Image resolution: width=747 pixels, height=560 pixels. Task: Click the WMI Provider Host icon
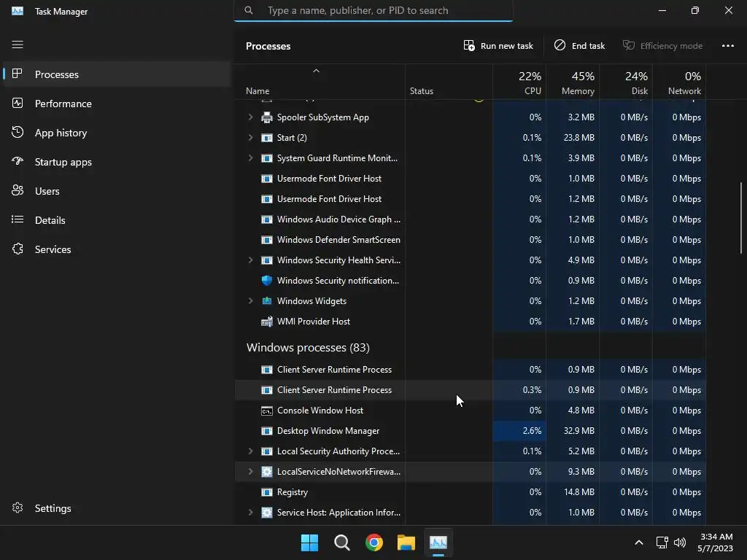[x=267, y=322]
